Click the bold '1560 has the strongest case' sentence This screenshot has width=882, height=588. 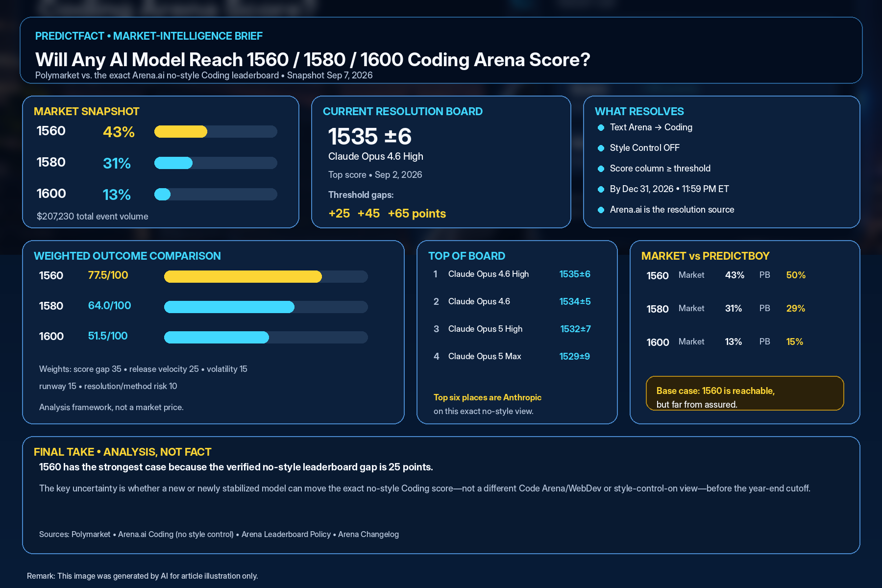pyautogui.click(x=236, y=467)
